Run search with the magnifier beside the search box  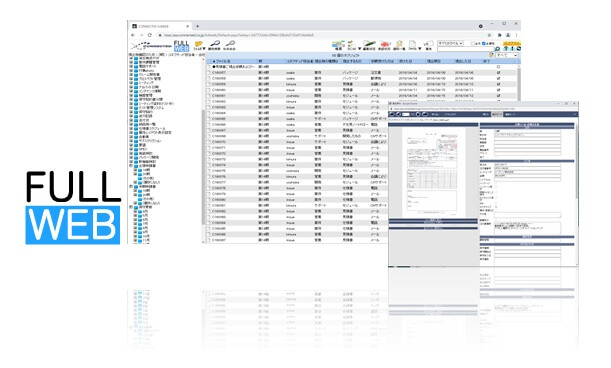497,49
